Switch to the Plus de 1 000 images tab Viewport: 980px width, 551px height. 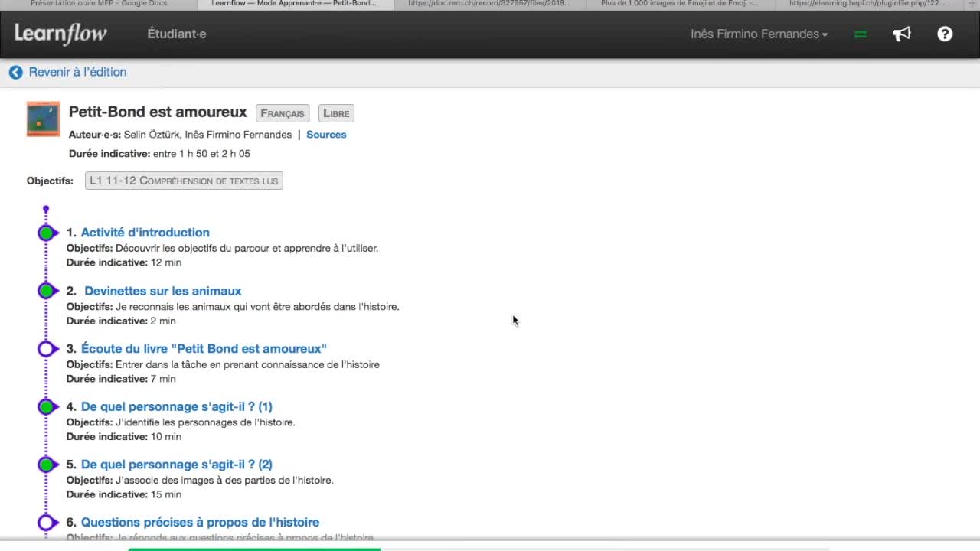(679, 4)
